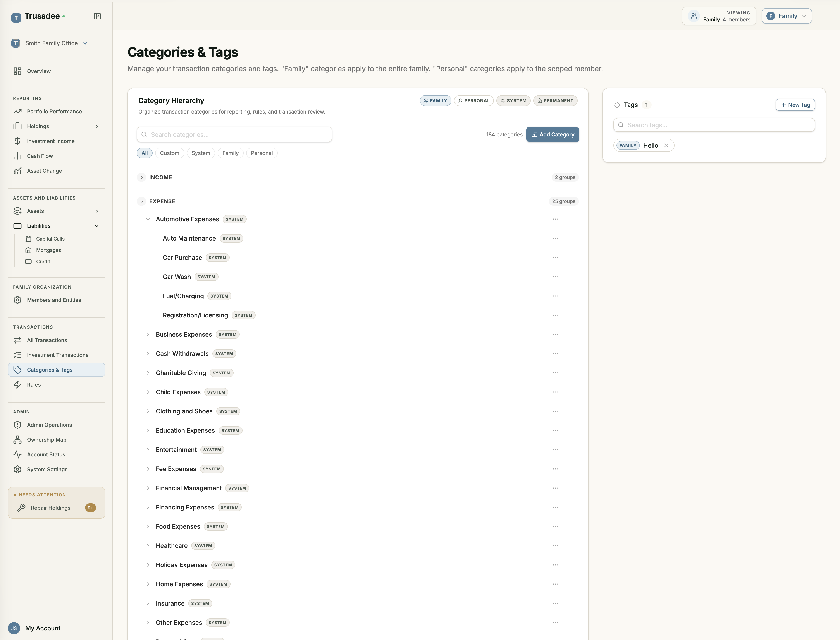Open options menu for Business Expenses
840x640 pixels.
coord(555,334)
